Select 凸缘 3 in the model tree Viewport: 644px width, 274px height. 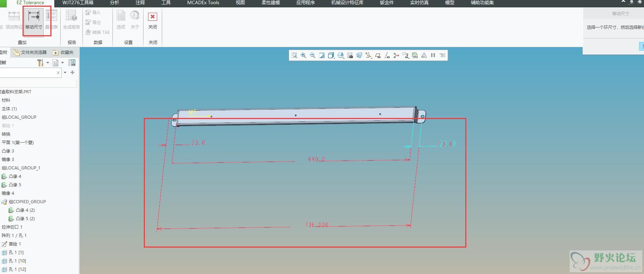(8, 151)
